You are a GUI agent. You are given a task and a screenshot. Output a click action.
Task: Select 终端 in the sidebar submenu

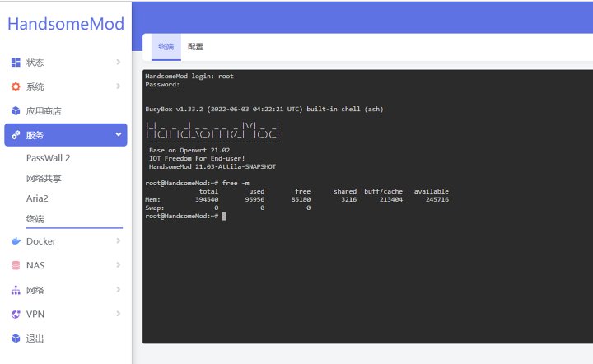tap(35, 219)
